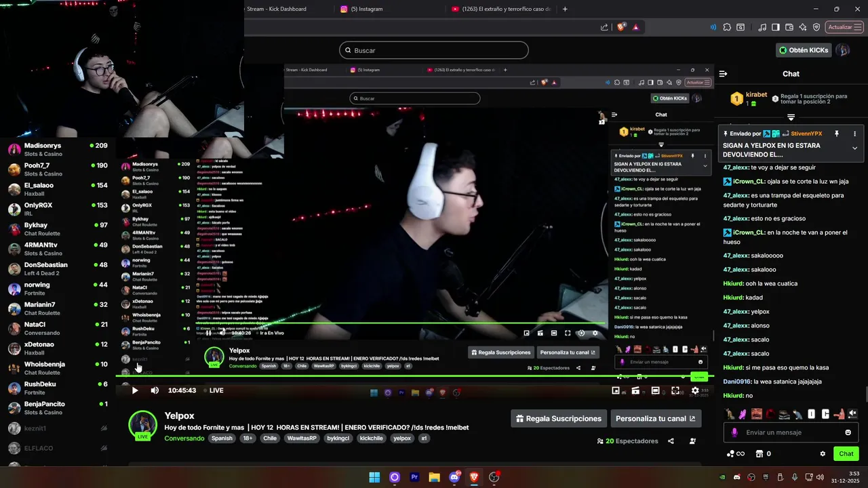Open chat settings gear
Screen dimensions: 868x488
pos(823,454)
